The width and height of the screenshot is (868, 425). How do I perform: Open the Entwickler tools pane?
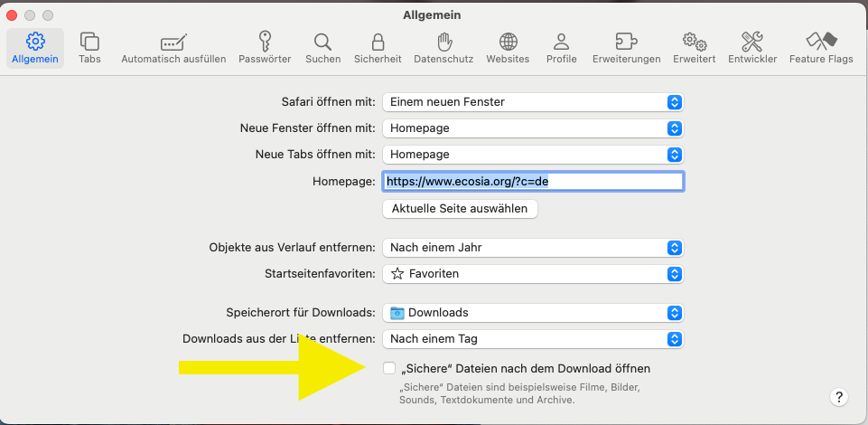click(752, 48)
